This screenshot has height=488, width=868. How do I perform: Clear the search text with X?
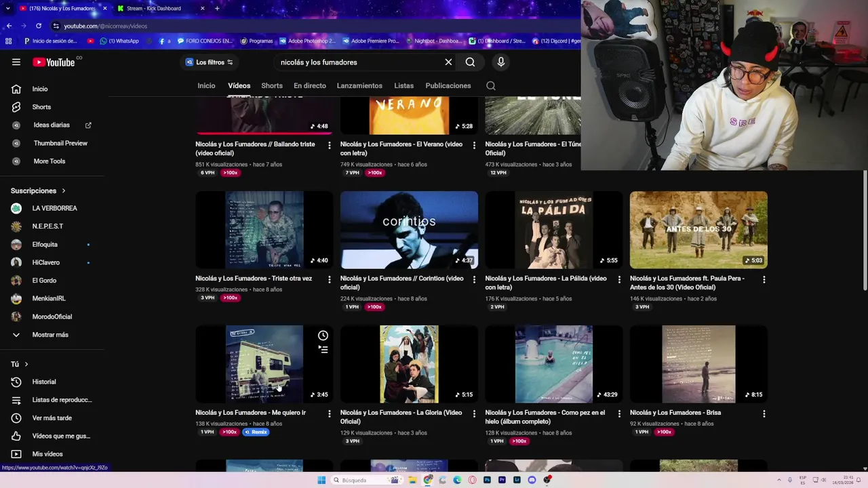pyautogui.click(x=448, y=62)
